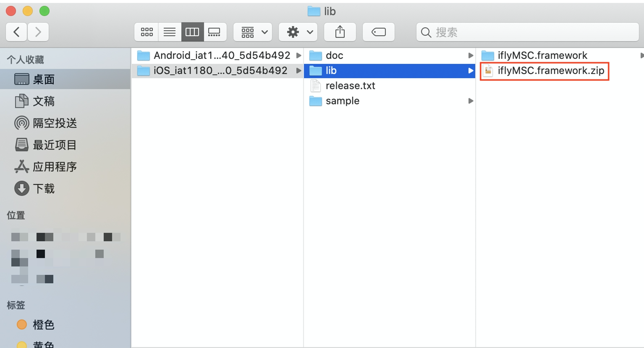644x348 pixels.
Task: Select the release.txt file
Action: click(x=390, y=86)
